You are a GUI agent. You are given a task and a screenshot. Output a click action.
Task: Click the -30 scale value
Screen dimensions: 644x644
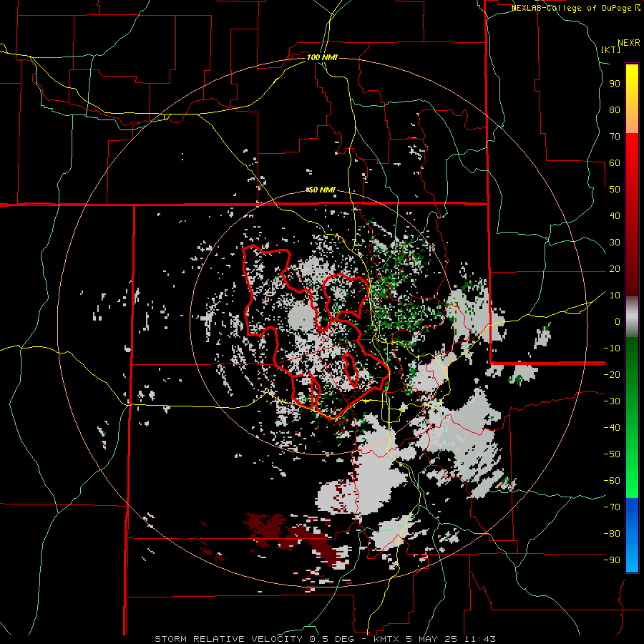[x=612, y=401]
